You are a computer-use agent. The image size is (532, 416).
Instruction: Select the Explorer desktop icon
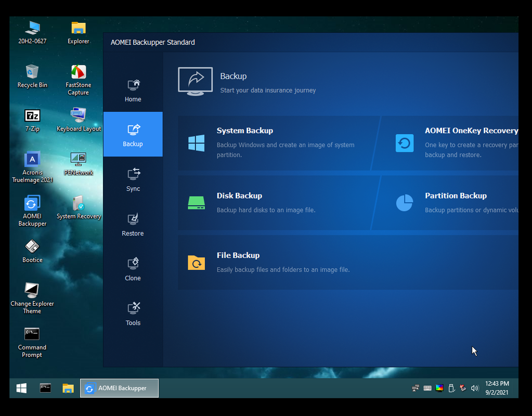[x=78, y=32]
